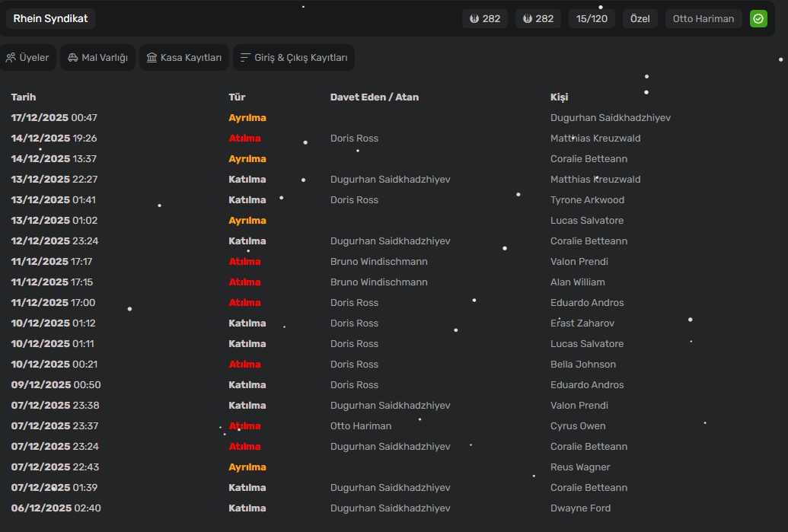Click date 11/12/2025 17:00
788x532 pixels.
coord(53,303)
